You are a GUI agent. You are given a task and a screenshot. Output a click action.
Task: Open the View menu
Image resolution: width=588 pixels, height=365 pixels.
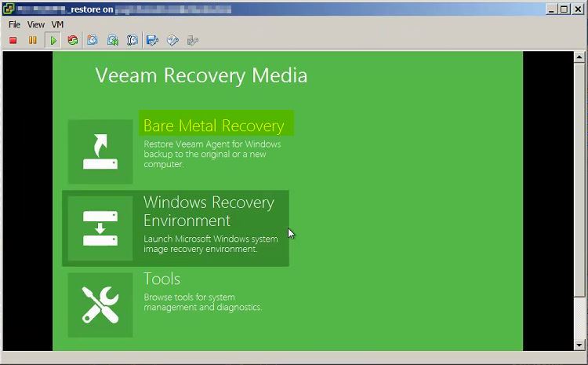pos(36,24)
